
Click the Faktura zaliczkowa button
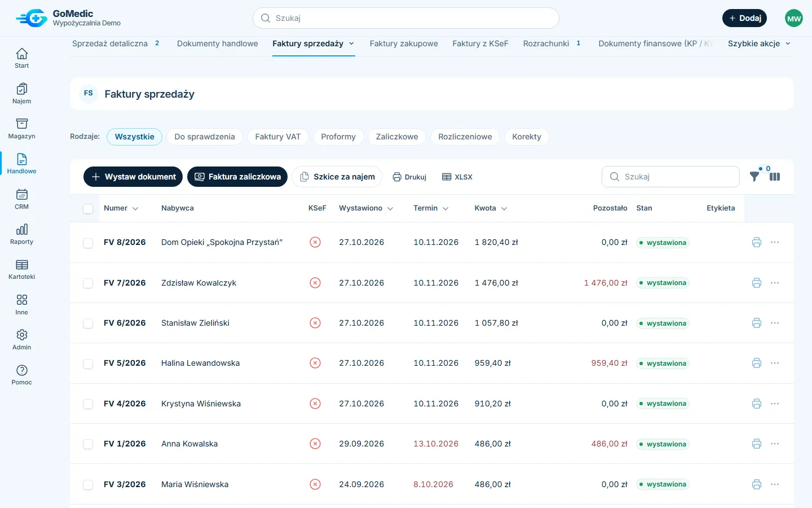tap(237, 177)
